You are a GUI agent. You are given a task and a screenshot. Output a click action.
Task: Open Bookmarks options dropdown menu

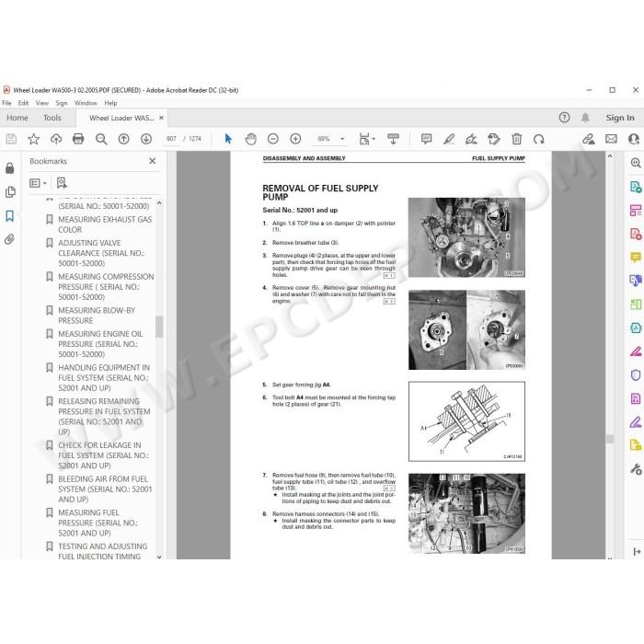[38, 183]
